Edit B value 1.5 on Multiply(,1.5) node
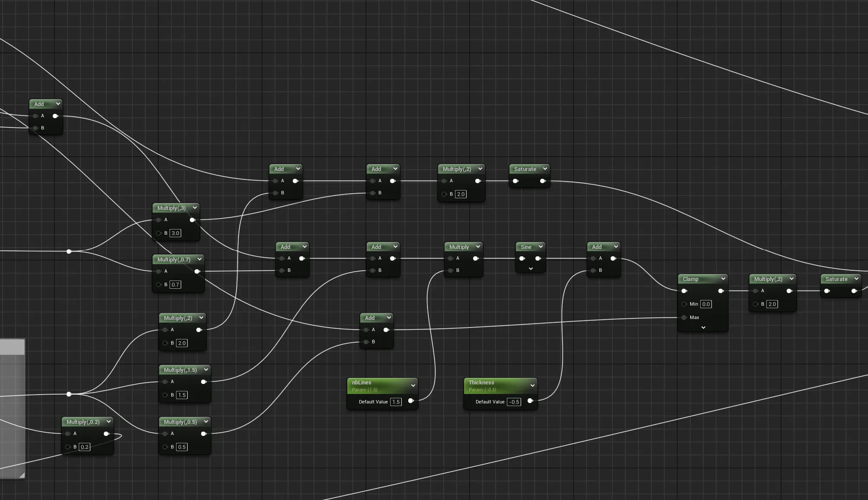The width and height of the screenshot is (868, 500). pyautogui.click(x=182, y=395)
